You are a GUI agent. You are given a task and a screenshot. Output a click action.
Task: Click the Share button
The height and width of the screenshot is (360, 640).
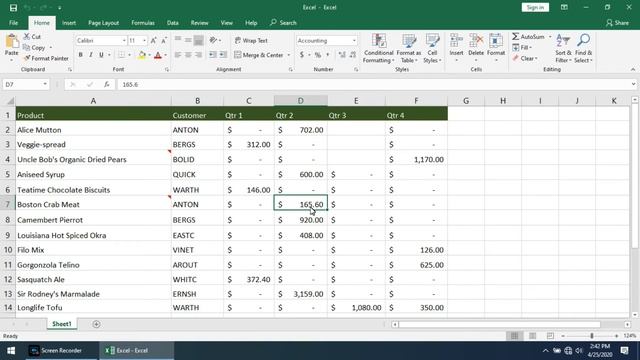point(618,23)
